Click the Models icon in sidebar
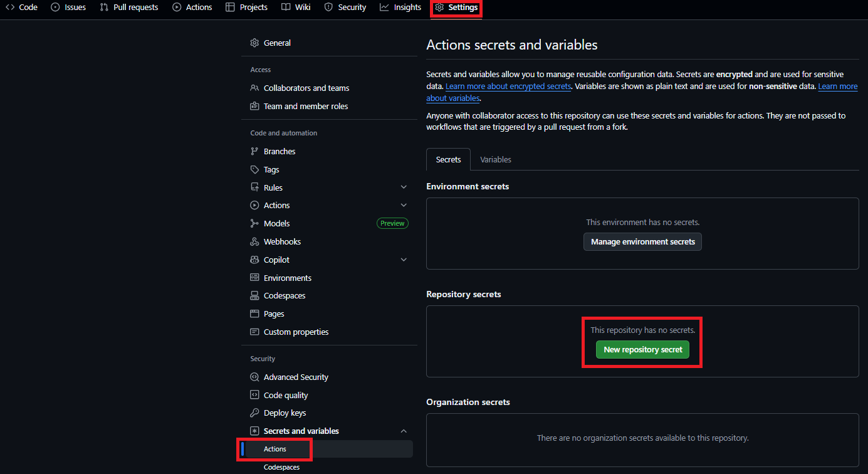The height and width of the screenshot is (474, 868). pos(254,224)
